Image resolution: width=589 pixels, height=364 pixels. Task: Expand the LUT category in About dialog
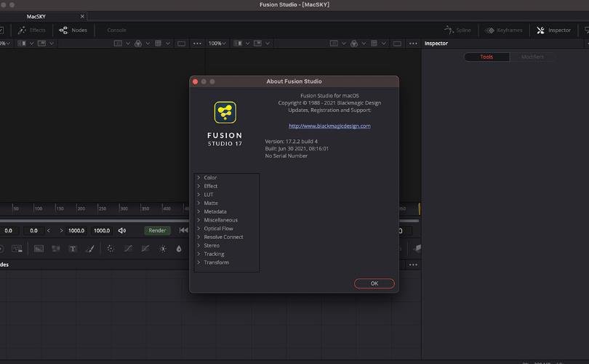199,195
